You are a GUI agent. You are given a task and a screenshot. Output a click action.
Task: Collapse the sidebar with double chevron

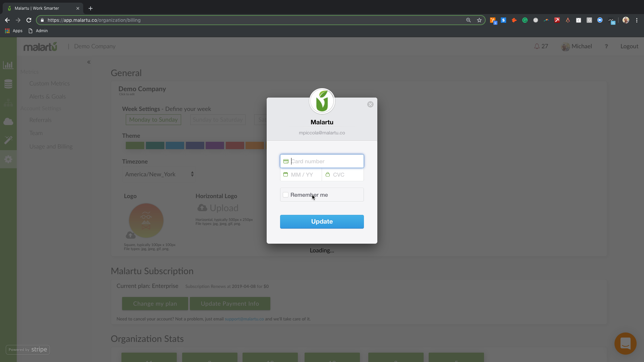pos(89,62)
